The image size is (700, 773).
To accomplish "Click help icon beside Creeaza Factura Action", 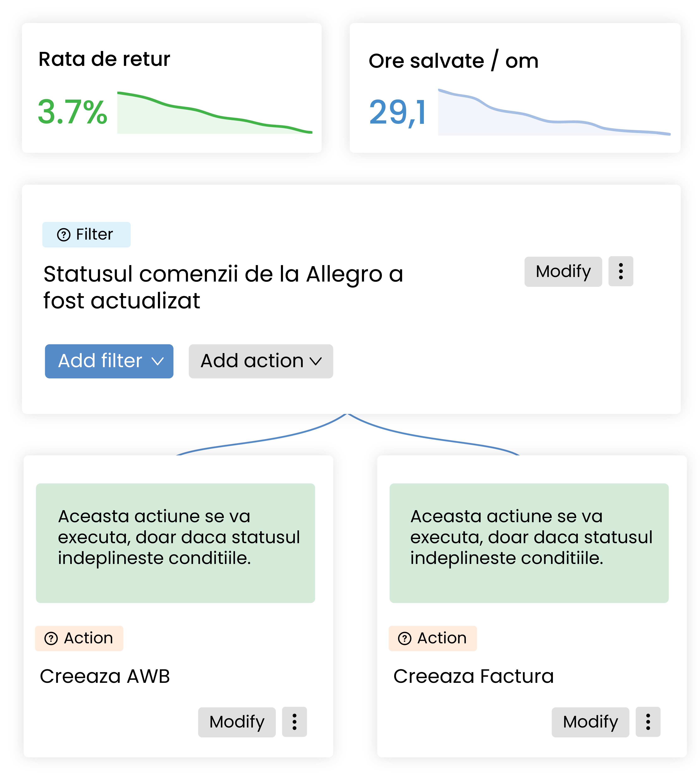I will [x=404, y=639].
